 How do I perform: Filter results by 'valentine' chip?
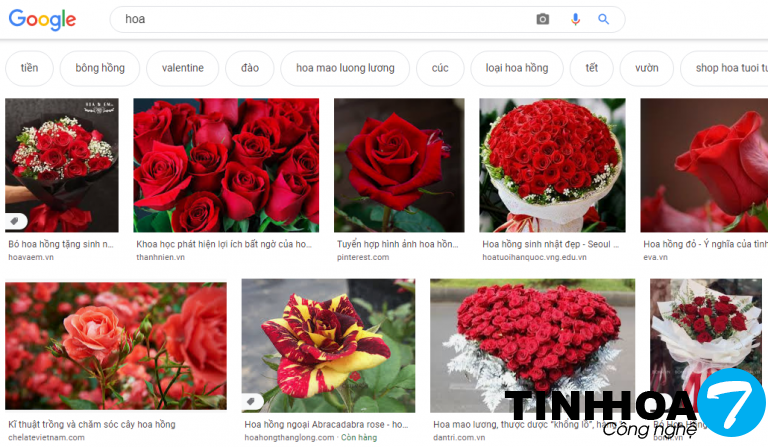[182, 68]
